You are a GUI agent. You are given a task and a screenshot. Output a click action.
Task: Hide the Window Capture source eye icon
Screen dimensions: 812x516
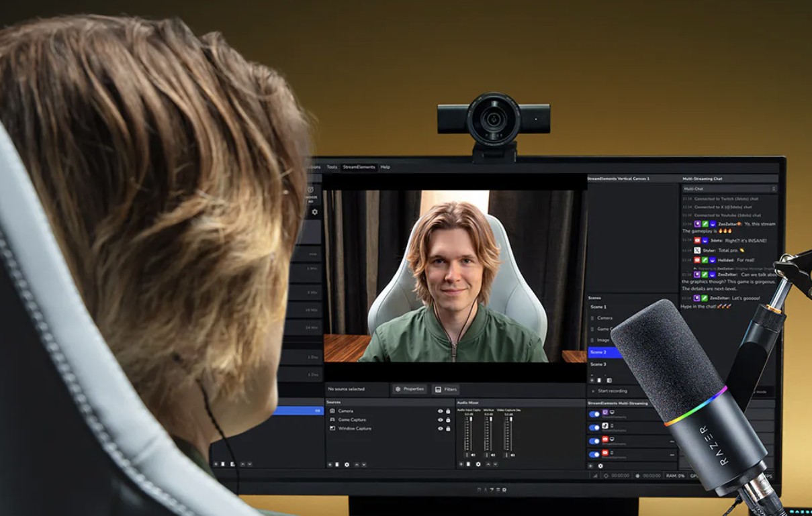click(x=441, y=428)
